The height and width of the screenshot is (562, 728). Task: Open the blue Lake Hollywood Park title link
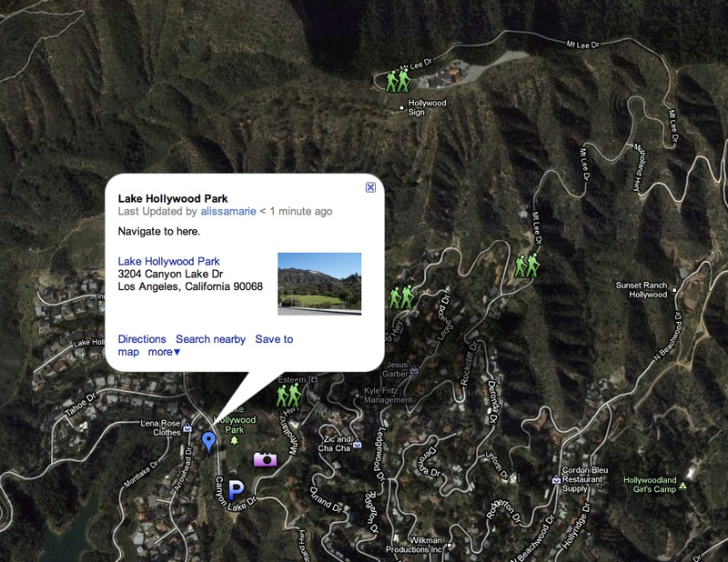168,261
